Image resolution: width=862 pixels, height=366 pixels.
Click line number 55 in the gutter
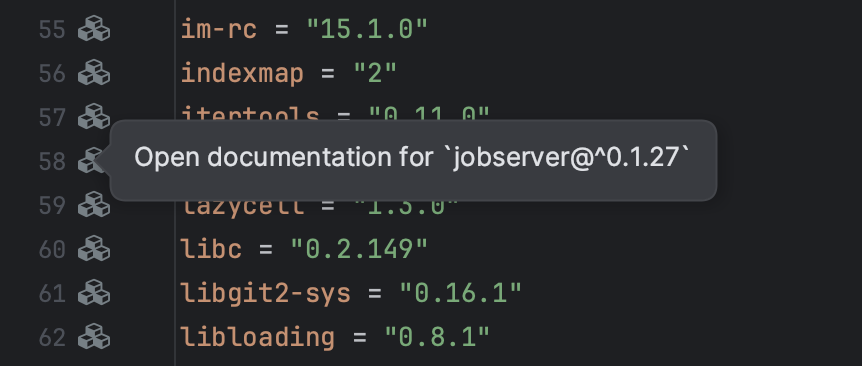pyautogui.click(x=52, y=30)
